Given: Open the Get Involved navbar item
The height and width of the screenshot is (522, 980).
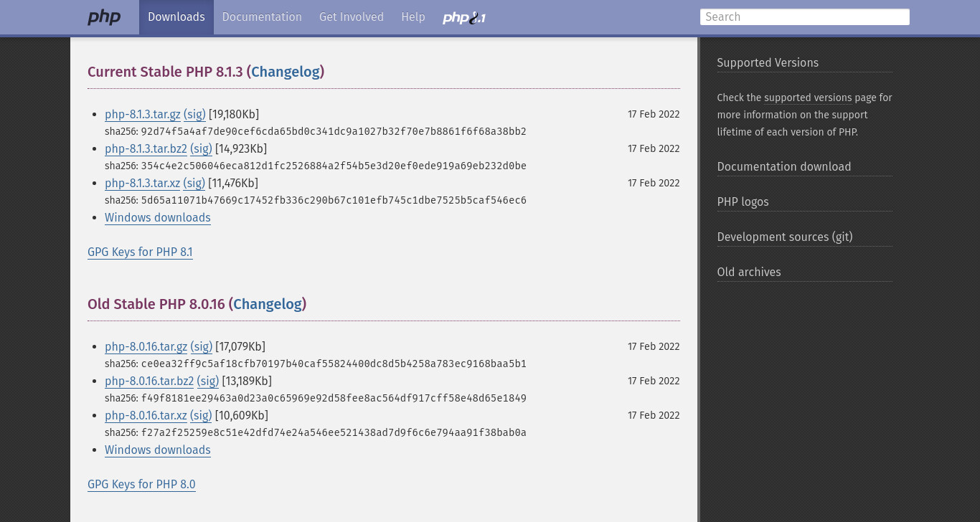Looking at the screenshot, I should pyautogui.click(x=352, y=17).
